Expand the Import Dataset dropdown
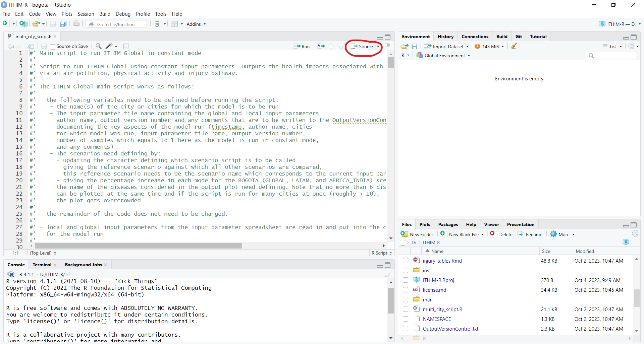 coord(446,47)
